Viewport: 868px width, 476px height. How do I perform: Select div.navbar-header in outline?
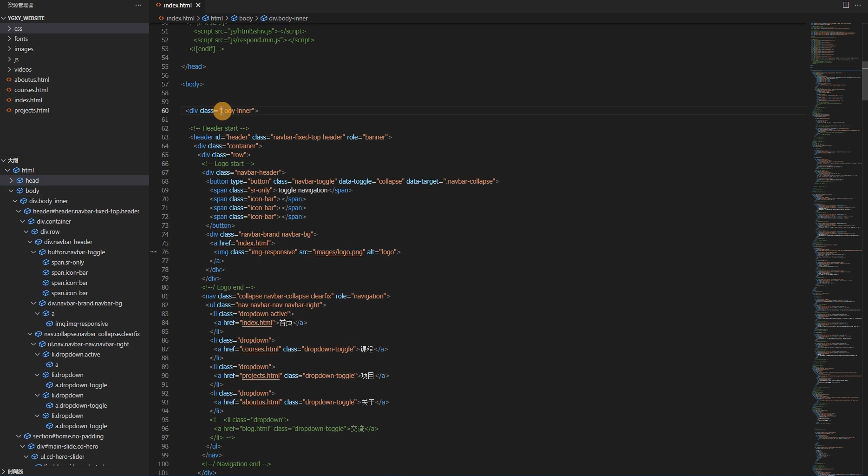[x=68, y=242]
